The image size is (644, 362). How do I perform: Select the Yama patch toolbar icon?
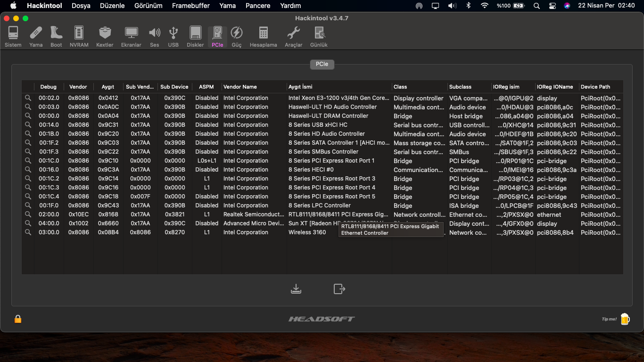pos(36,37)
